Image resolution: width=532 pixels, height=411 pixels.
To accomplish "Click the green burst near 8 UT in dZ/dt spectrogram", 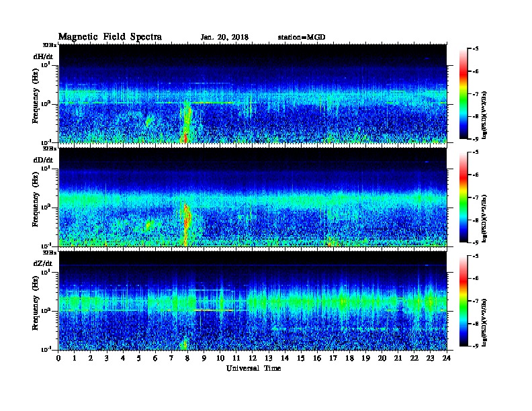I will pyautogui.click(x=184, y=345).
